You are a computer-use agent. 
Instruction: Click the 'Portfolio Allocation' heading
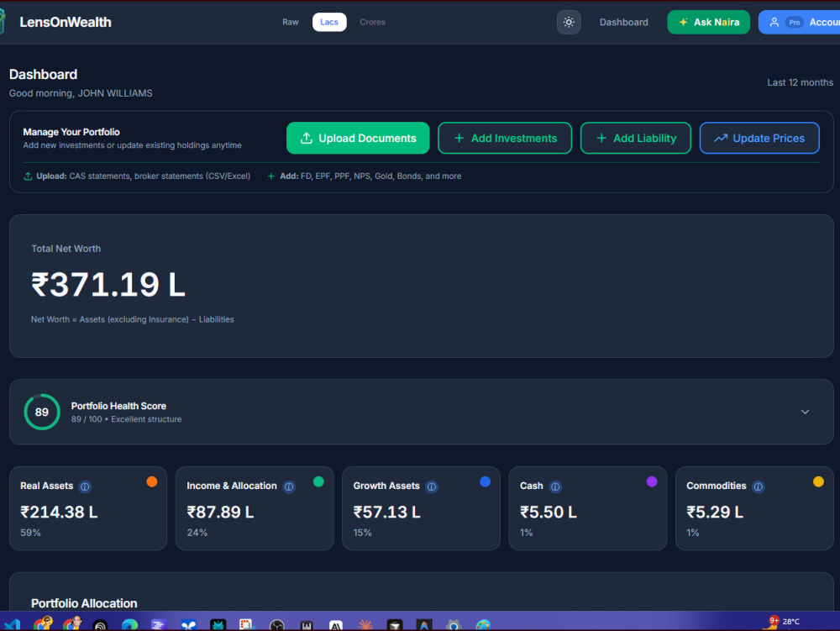click(84, 603)
